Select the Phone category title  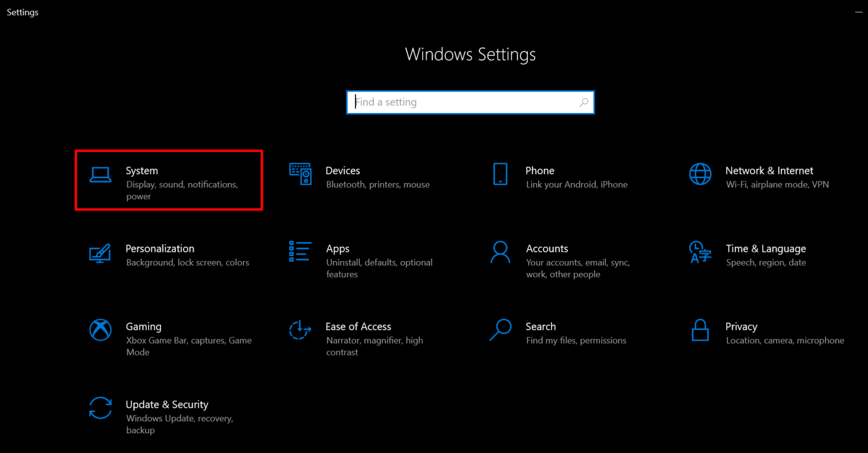tap(540, 171)
